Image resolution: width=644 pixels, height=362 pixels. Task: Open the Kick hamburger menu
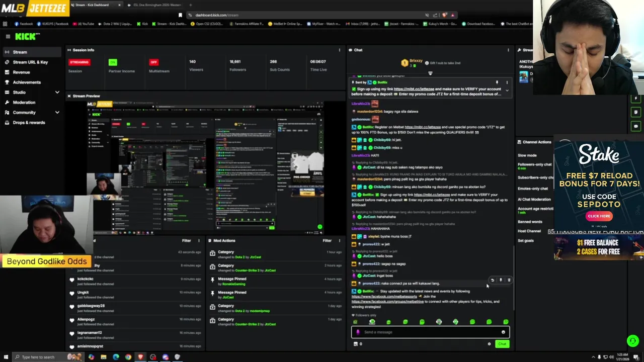coord(8,36)
